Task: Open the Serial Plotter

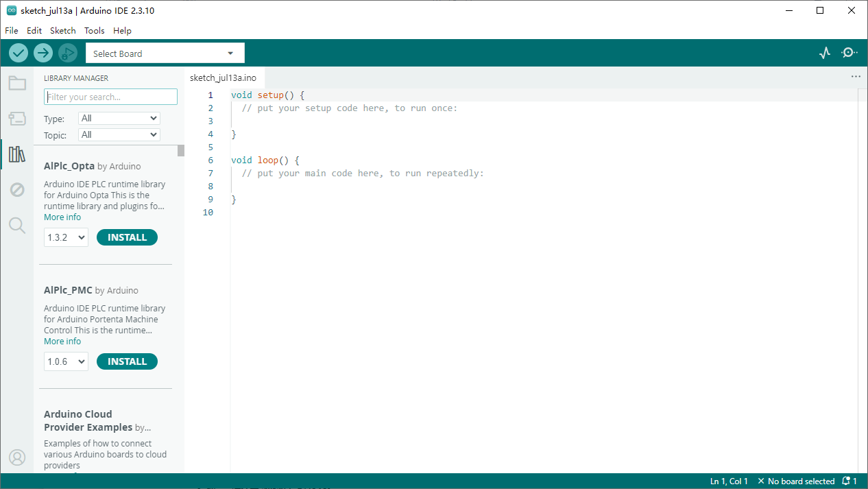Action: coord(825,53)
